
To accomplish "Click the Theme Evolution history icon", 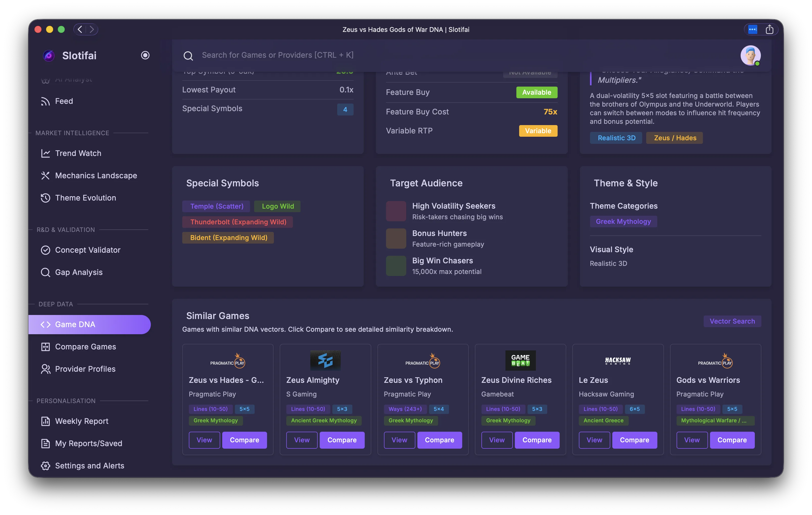I will 45,198.
